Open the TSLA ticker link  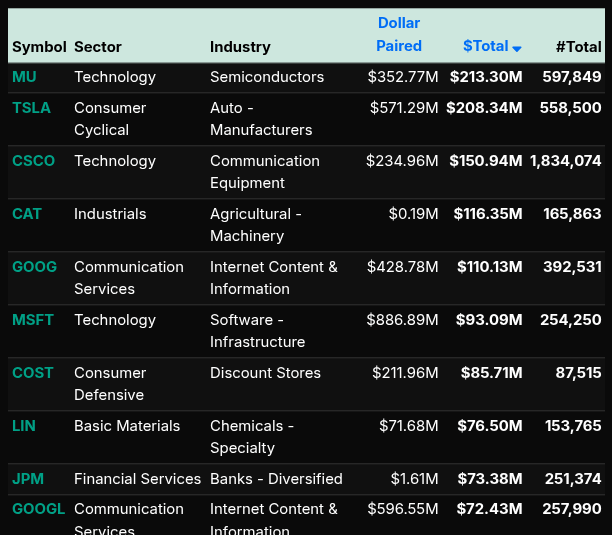pos(31,108)
